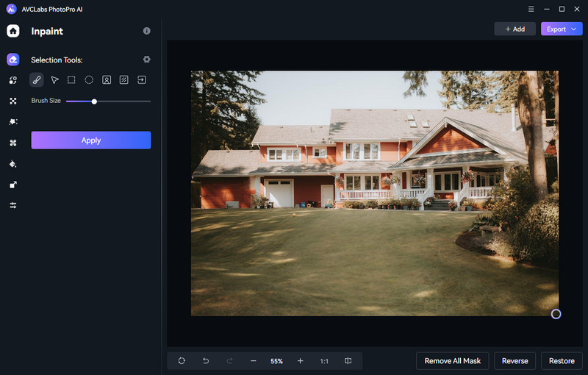Open the replace/object tool in sidebar
This screenshot has height=375, width=588.
point(13,80)
